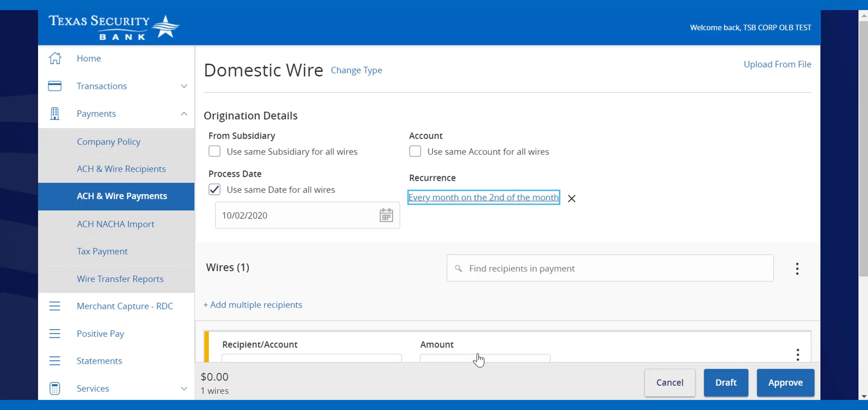Click the Payments building icon
The height and width of the screenshot is (410, 868).
[55, 114]
